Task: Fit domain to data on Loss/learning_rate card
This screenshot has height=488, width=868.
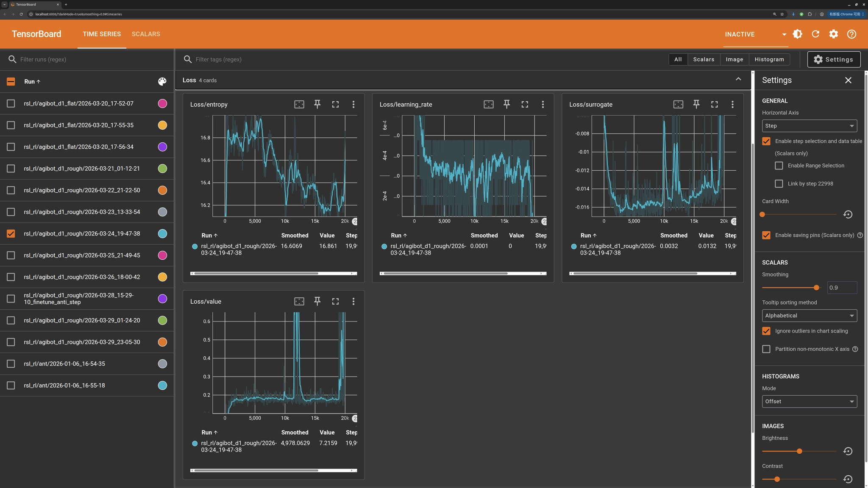Action: pyautogui.click(x=489, y=104)
